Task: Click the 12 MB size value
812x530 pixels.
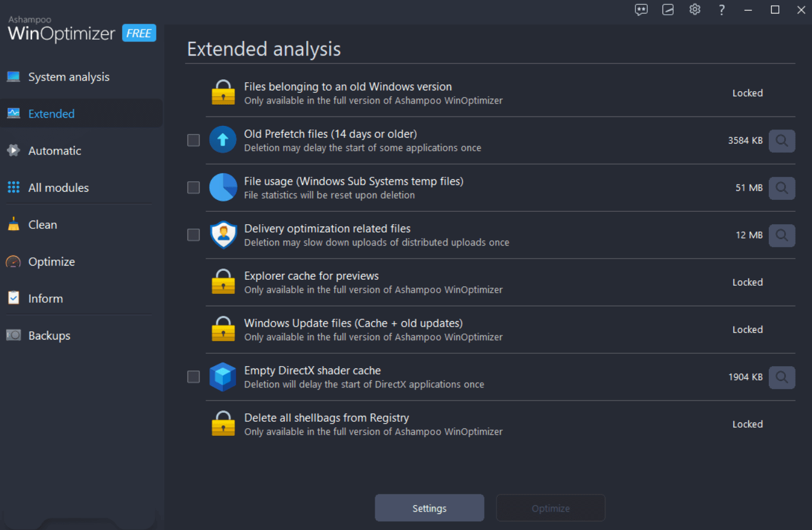Action: 749,235
